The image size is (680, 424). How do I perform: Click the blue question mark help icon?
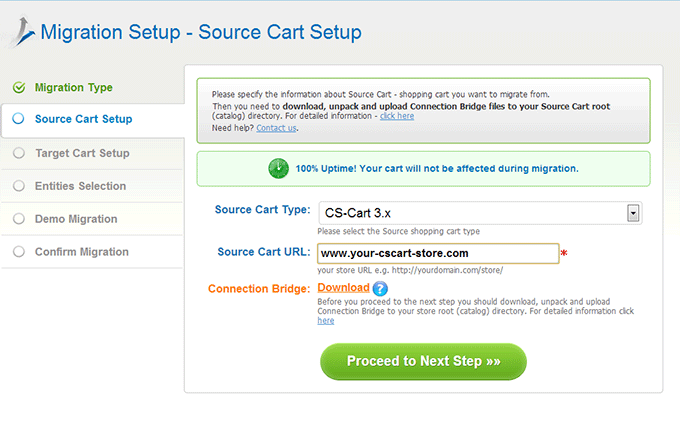point(380,289)
